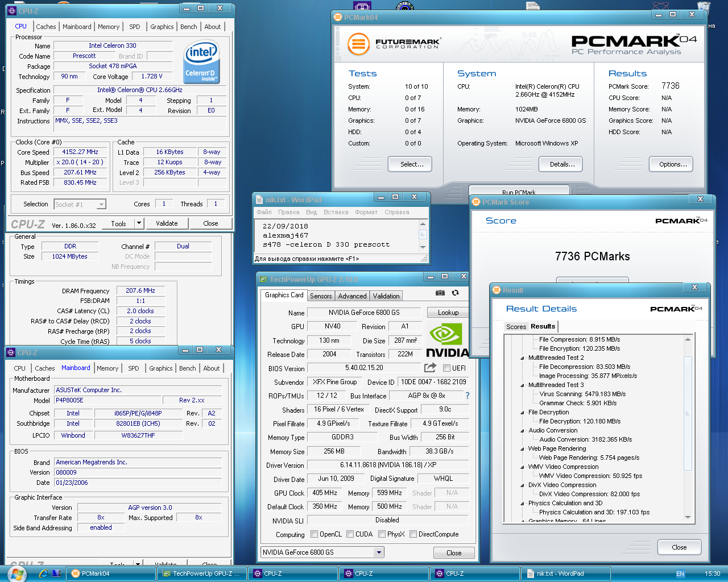Open the CPU-Z Tools dropdown arrow
728x582 pixels.
(x=139, y=223)
